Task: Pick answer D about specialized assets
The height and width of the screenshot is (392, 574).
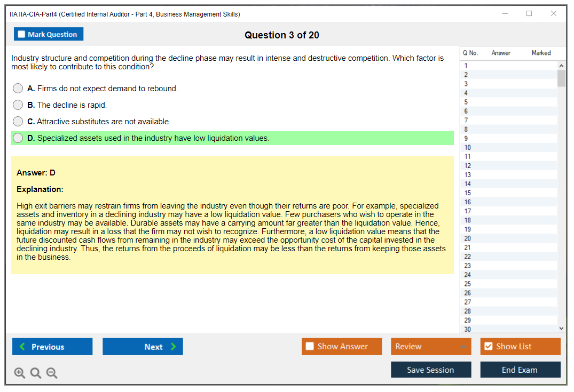Action: [18, 138]
